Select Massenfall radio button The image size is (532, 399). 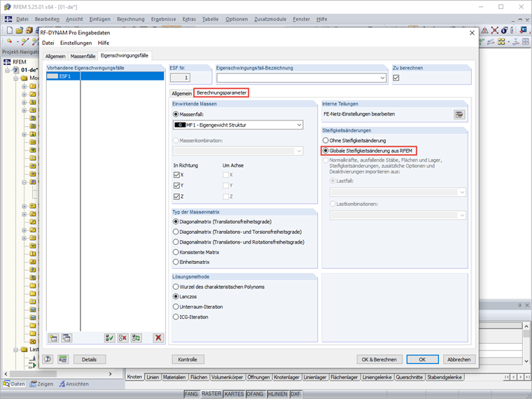176,115
